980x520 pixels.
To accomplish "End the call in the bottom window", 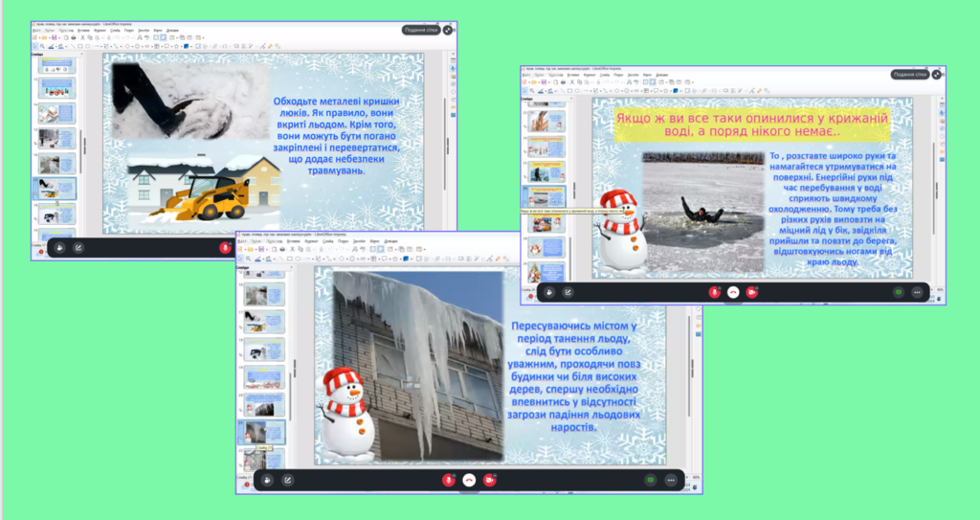I will click(x=469, y=480).
